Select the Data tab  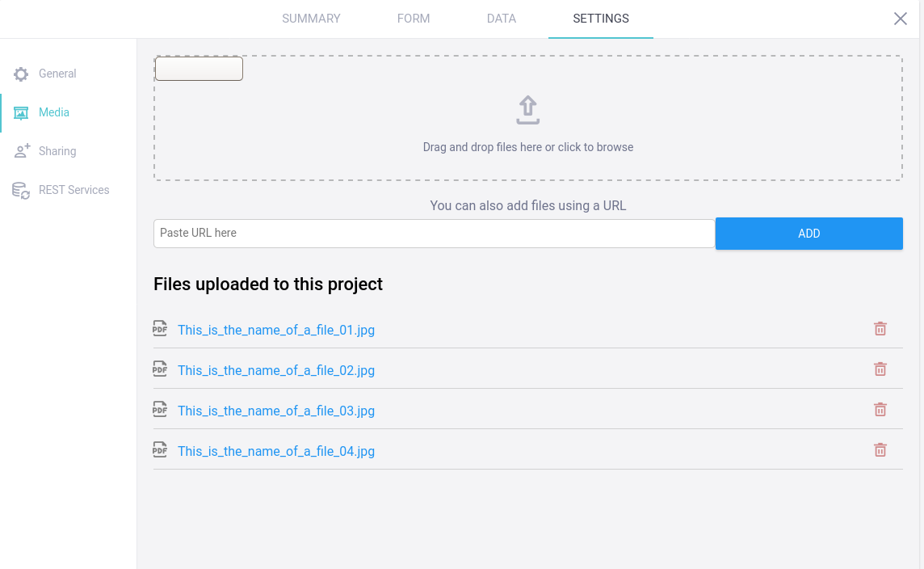click(x=501, y=18)
